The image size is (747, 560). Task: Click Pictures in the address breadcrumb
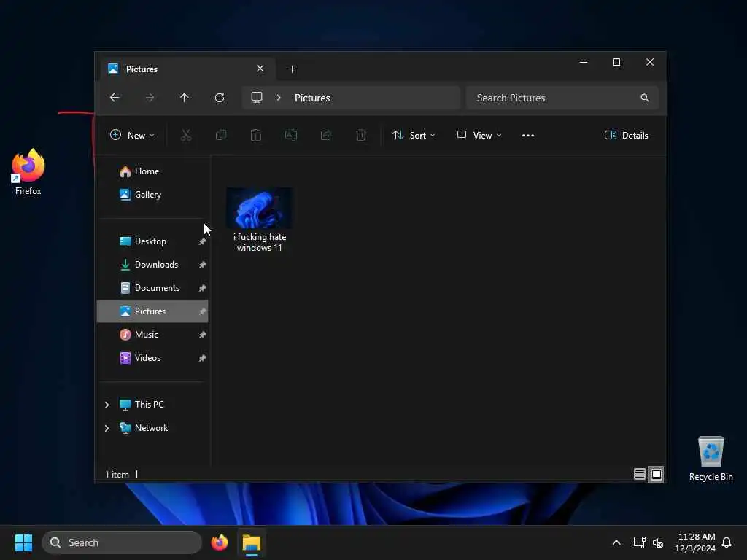tap(312, 98)
